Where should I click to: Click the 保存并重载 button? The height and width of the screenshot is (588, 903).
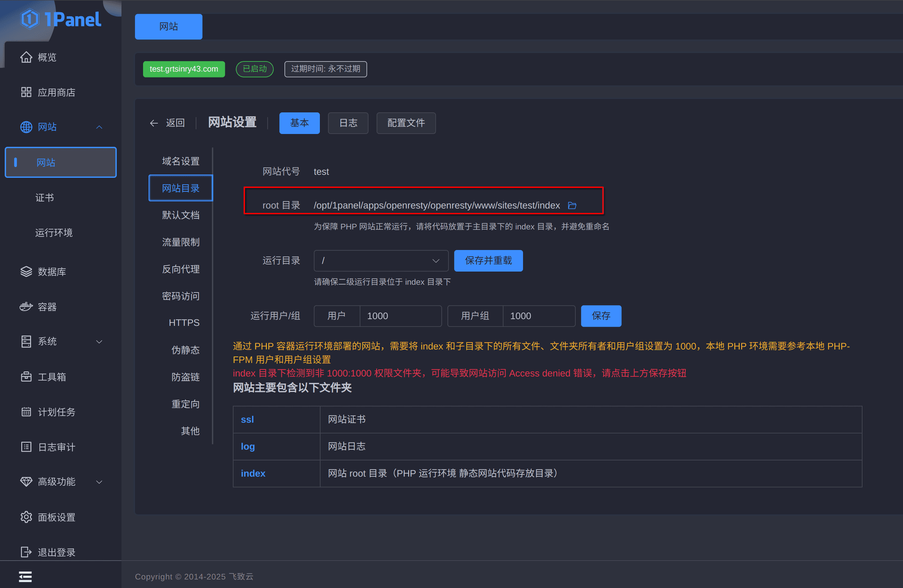488,260
